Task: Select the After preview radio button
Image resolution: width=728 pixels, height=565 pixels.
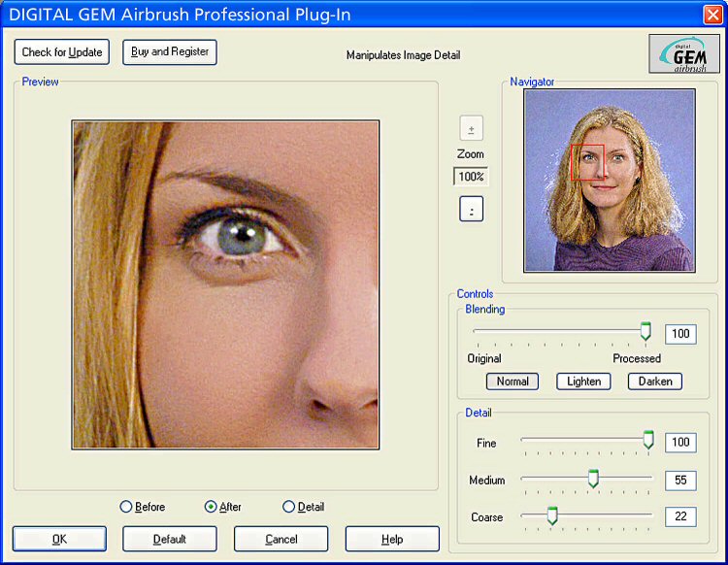Action: pyautogui.click(x=211, y=507)
